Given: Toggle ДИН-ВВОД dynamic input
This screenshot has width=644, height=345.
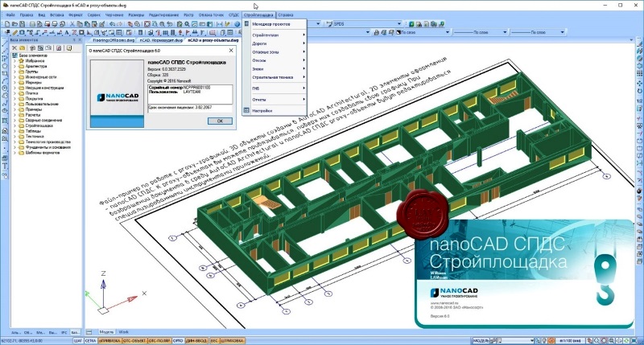Looking at the screenshot, I should click(x=196, y=340).
